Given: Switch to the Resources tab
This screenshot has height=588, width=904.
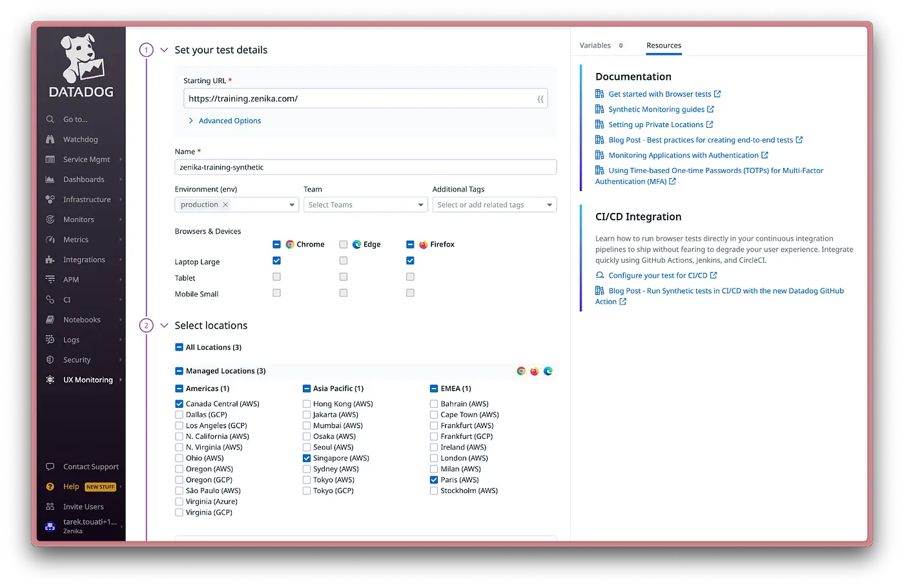Looking at the screenshot, I should click(664, 45).
